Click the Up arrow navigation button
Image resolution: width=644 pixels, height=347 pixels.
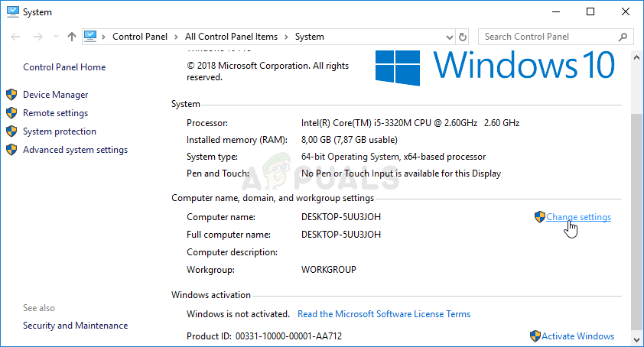pyautogui.click(x=72, y=37)
